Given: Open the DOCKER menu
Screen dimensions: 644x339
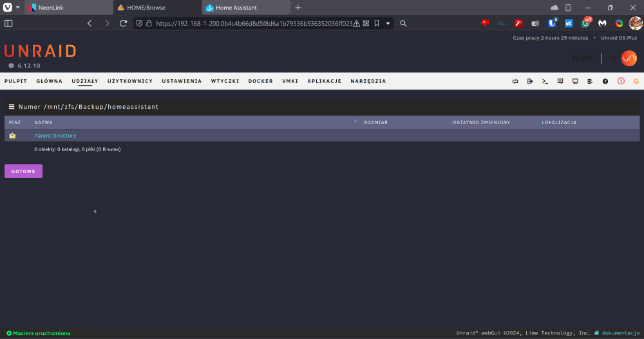Looking at the screenshot, I should pos(260,81).
